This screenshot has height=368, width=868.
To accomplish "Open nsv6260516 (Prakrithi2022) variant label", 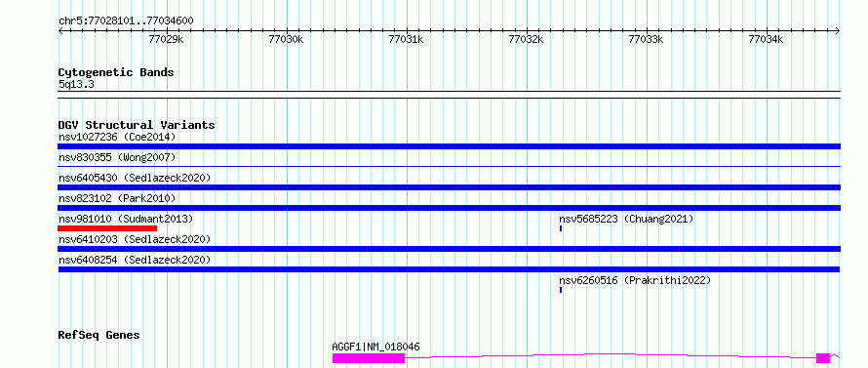I will 635,280.
